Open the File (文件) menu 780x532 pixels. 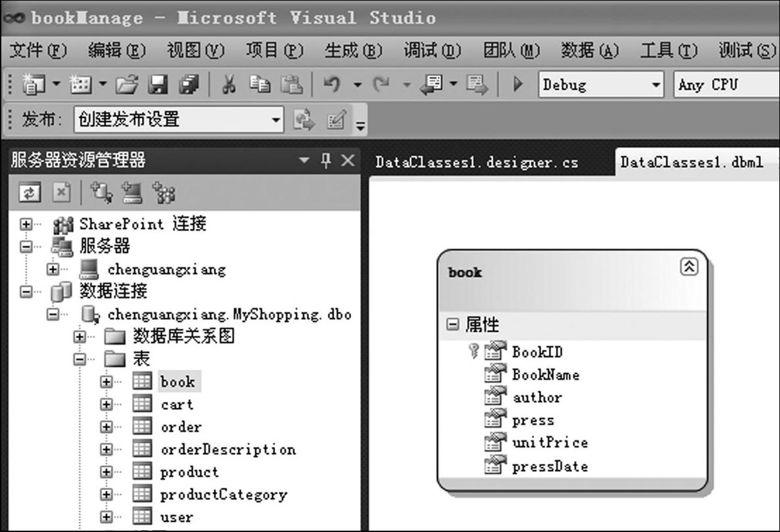click(x=38, y=50)
